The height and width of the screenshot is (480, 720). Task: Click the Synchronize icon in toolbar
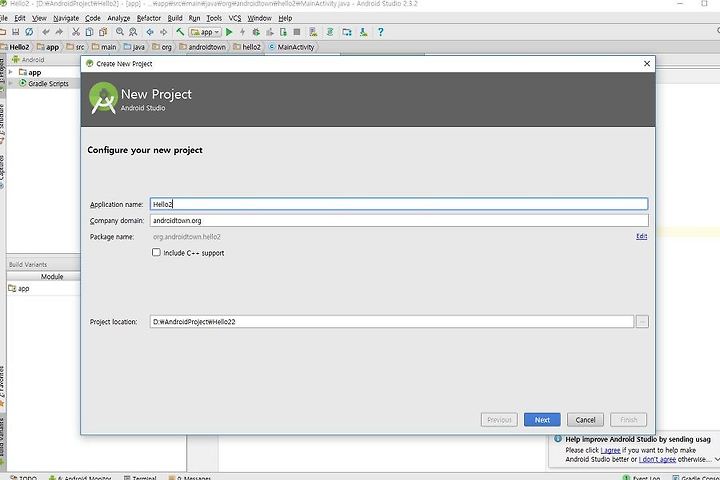click(29, 32)
